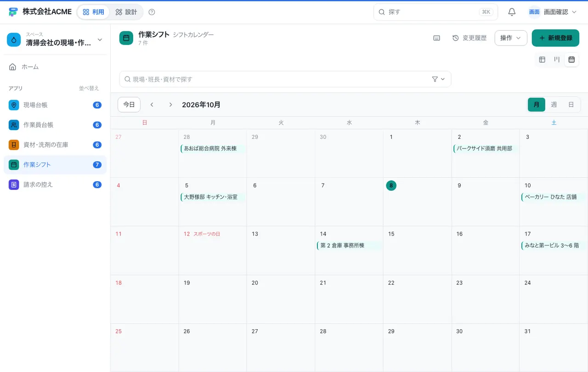Click the 作業シフト header calendar icon
The width and height of the screenshot is (588, 372).
(x=126, y=38)
